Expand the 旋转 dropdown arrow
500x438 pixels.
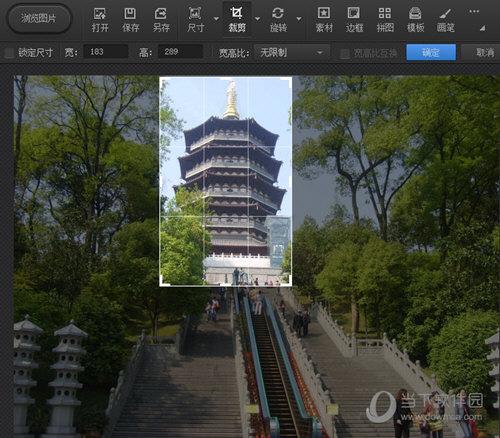point(299,19)
